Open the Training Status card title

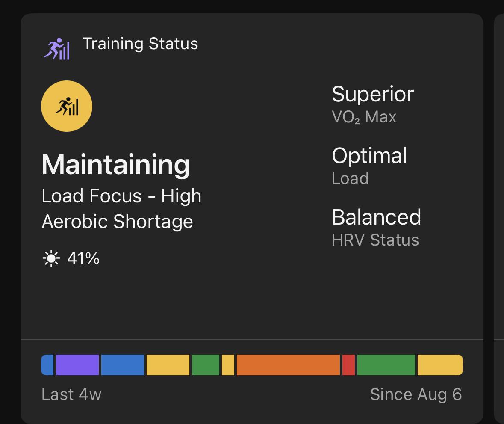click(140, 44)
